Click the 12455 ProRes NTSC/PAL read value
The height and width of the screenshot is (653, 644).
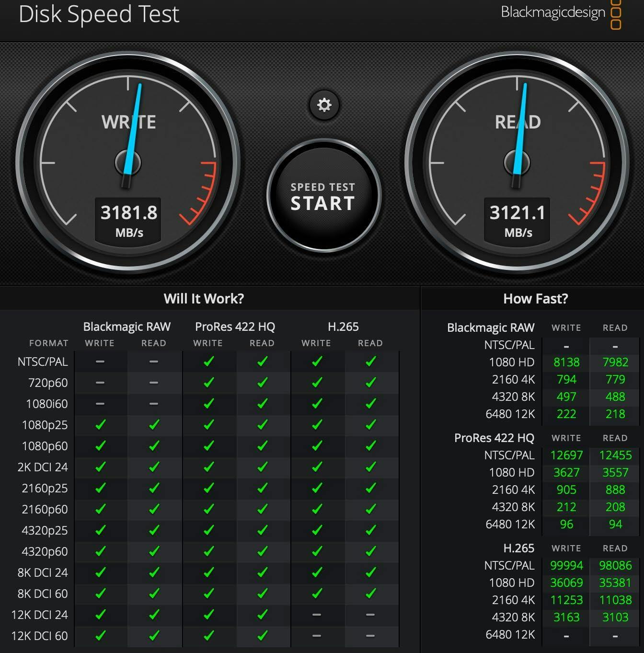(x=615, y=455)
